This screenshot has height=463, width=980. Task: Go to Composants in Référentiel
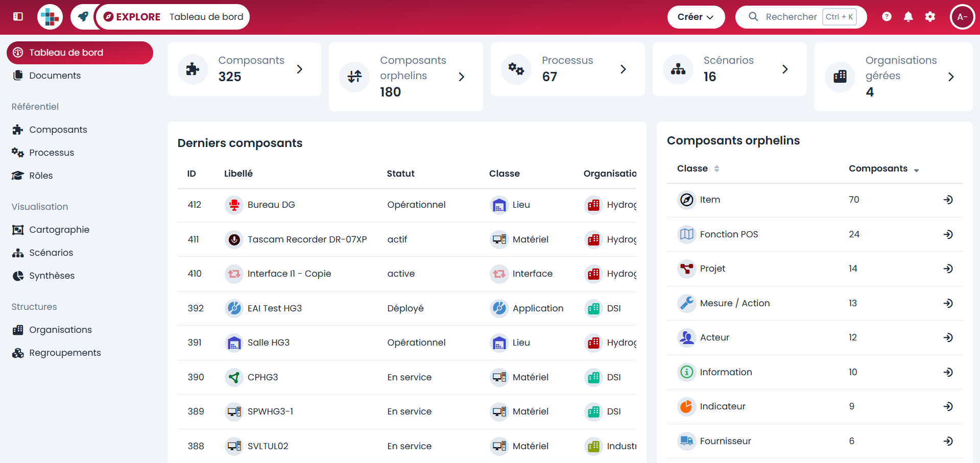pos(58,130)
